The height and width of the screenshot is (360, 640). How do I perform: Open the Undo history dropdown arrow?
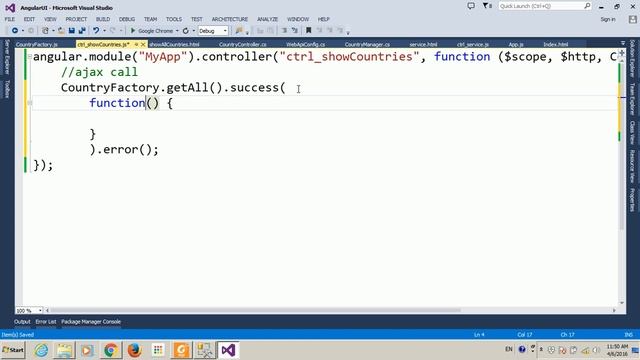(x=104, y=31)
